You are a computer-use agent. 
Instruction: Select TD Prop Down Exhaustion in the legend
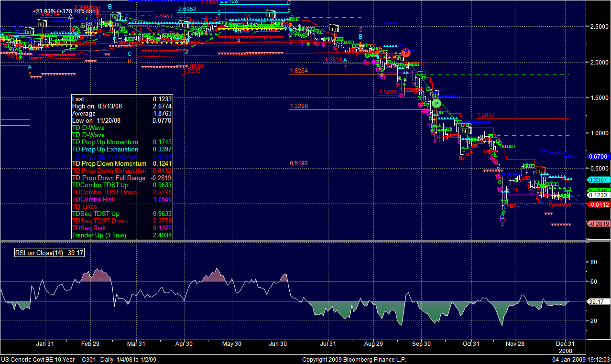121,171
